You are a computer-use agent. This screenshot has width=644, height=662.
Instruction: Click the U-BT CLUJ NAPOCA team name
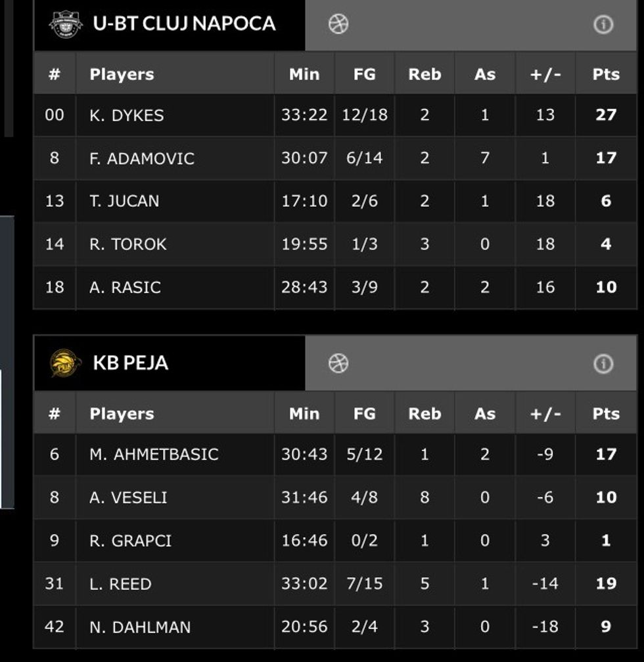click(184, 24)
